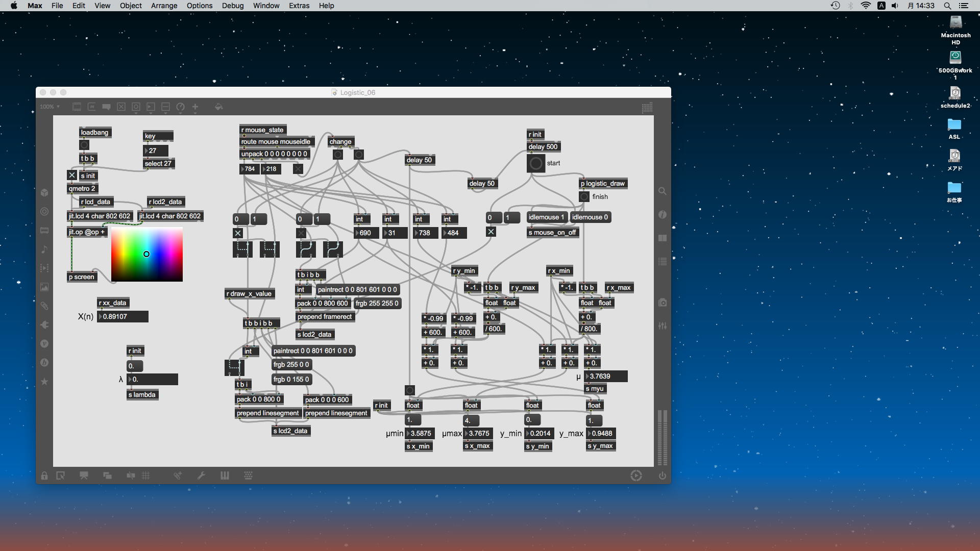Click the comment box toolbar icon
The image size is (980, 551).
click(x=106, y=107)
